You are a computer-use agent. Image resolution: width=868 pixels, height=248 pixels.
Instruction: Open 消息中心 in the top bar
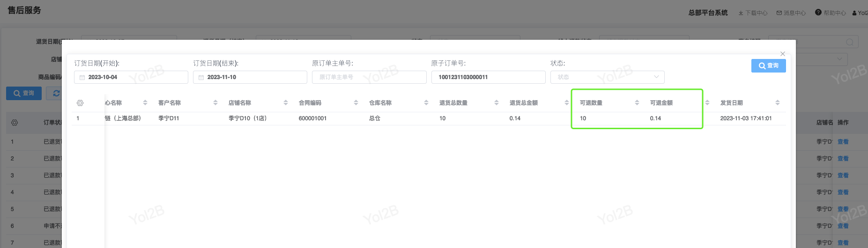791,13
